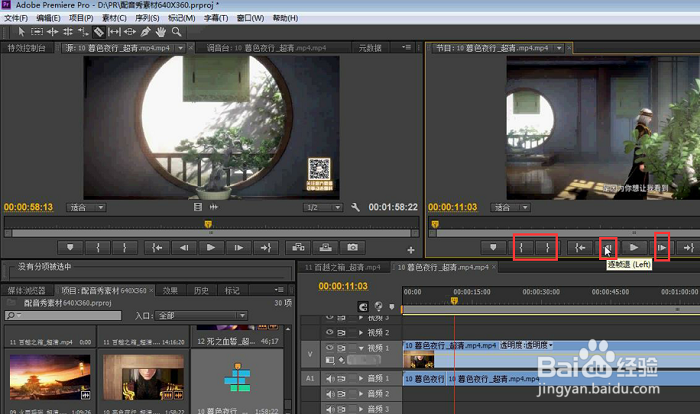Select the Pen tool
Screen dimensions: 700x414
(145, 32)
